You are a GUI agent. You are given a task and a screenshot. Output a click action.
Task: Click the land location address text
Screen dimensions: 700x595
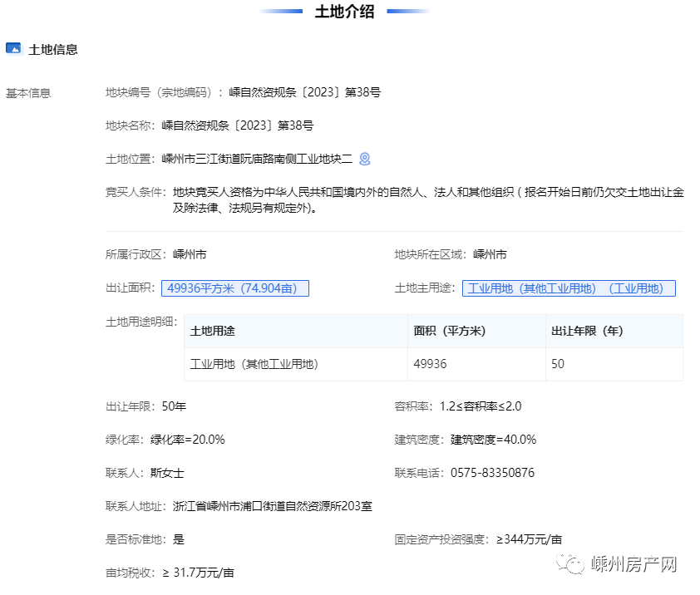257,159
